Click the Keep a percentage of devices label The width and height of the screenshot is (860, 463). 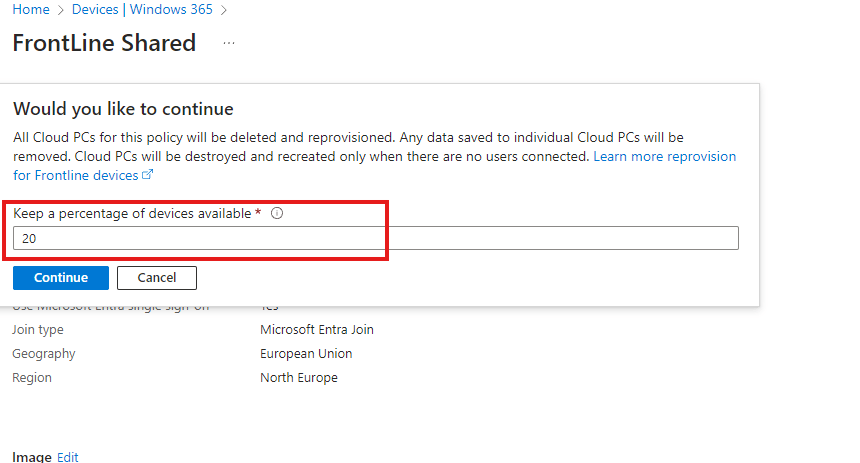tap(131, 213)
